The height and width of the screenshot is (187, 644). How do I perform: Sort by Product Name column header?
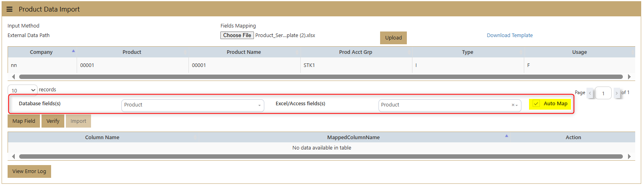pyautogui.click(x=244, y=52)
